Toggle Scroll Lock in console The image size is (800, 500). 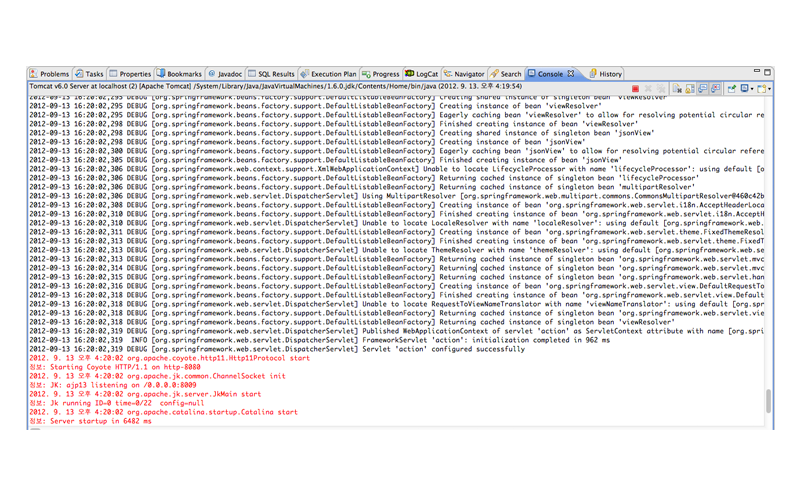point(690,89)
